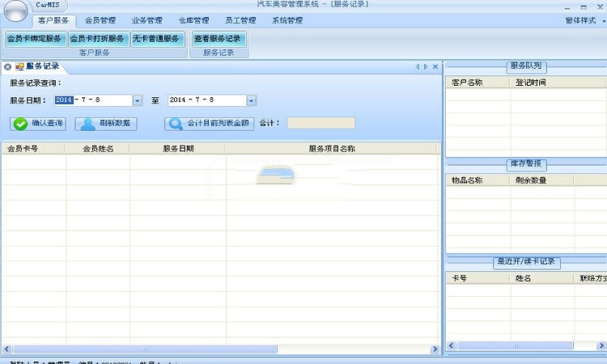Click the person icon of 刷新数据
The image size is (607, 364).
88,124
